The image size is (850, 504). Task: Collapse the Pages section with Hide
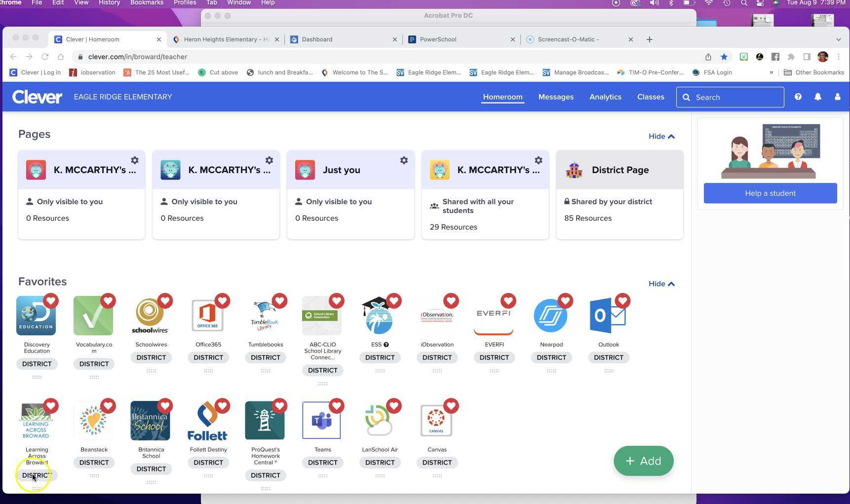661,137
